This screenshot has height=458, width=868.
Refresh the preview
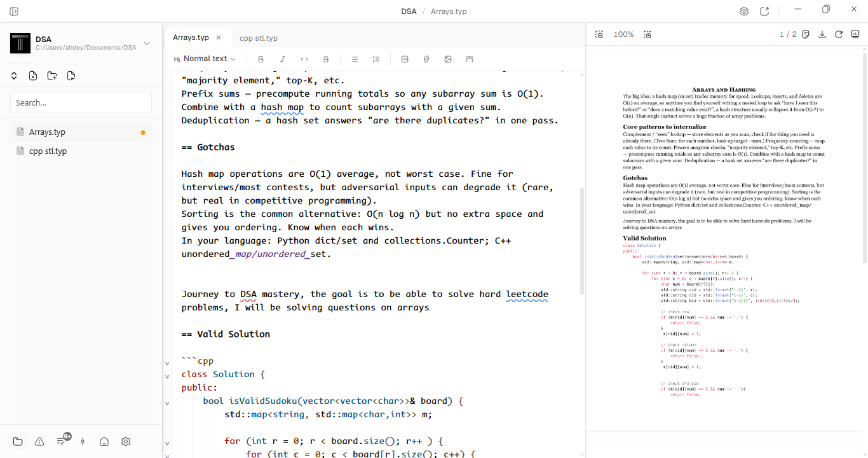point(839,34)
